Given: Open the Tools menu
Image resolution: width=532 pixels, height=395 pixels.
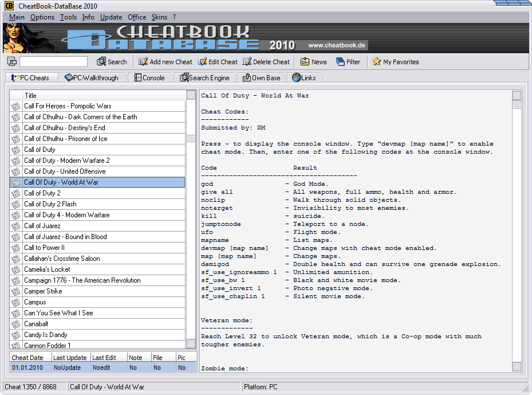Looking at the screenshot, I should 68,17.
